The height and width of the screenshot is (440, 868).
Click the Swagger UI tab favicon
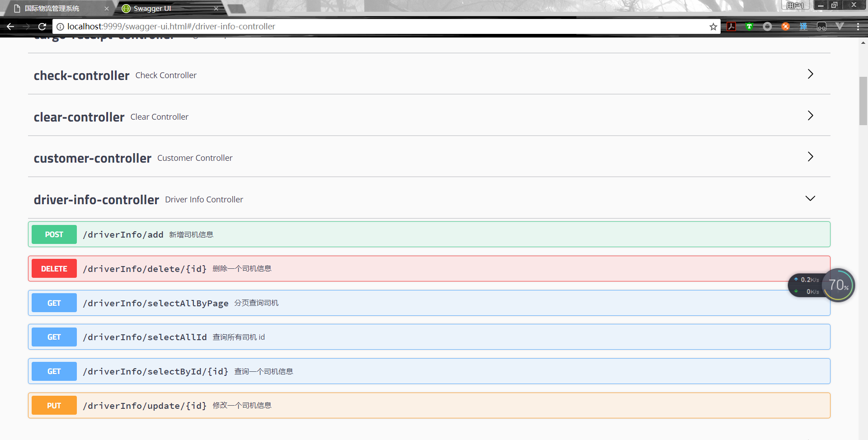[126, 9]
